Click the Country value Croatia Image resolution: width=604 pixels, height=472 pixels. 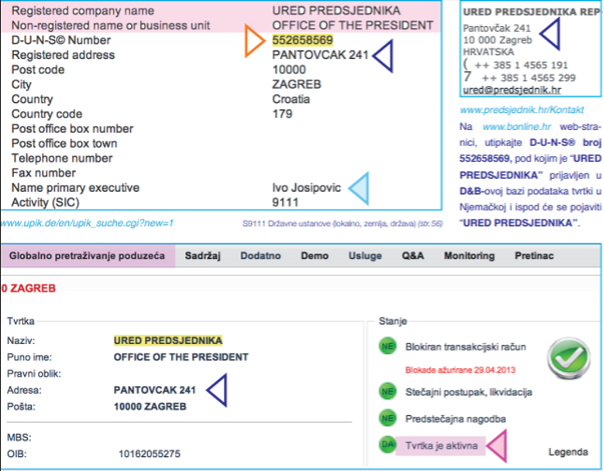point(291,99)
